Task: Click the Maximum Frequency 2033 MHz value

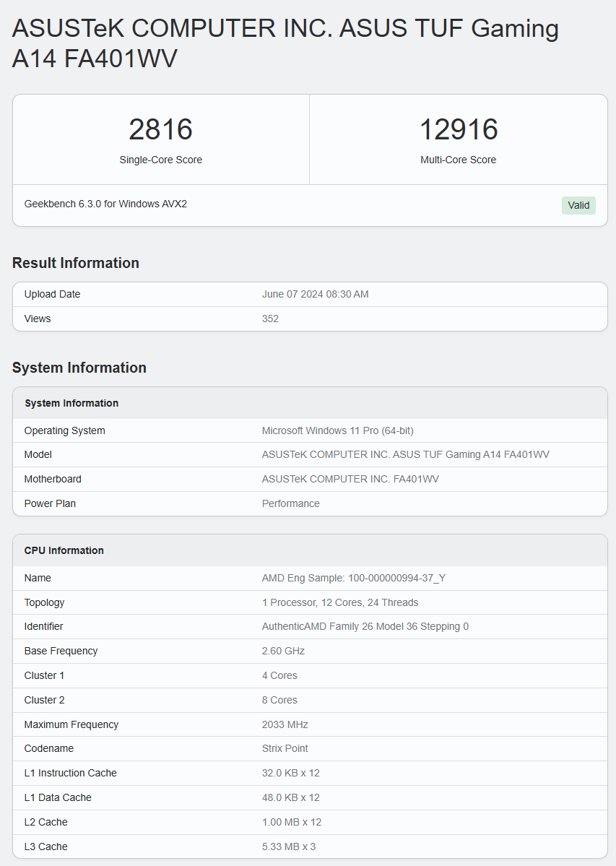Action: click(285, 724)
